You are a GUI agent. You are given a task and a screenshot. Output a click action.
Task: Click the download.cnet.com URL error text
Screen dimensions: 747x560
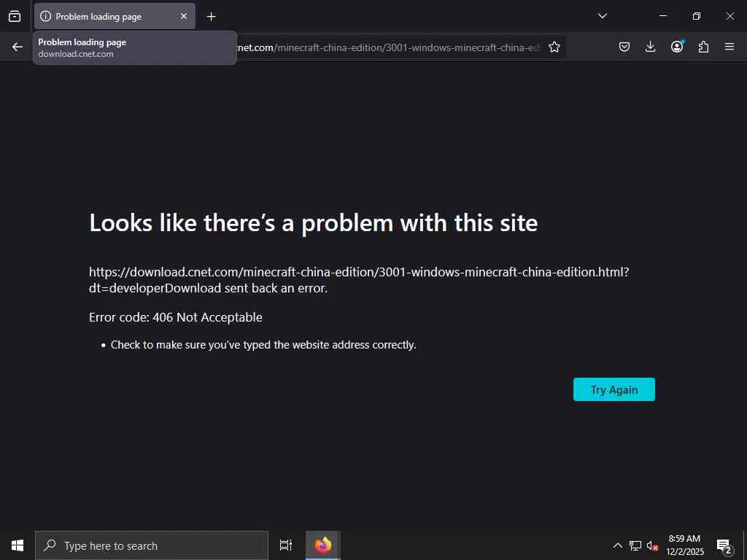[x=359, y=280]
